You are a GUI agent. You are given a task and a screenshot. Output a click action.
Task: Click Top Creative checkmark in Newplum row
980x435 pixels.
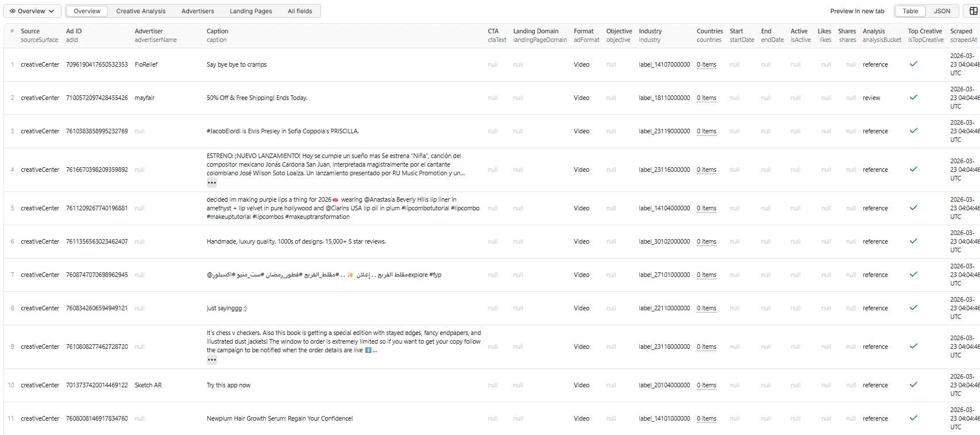(x=913, y=418)
